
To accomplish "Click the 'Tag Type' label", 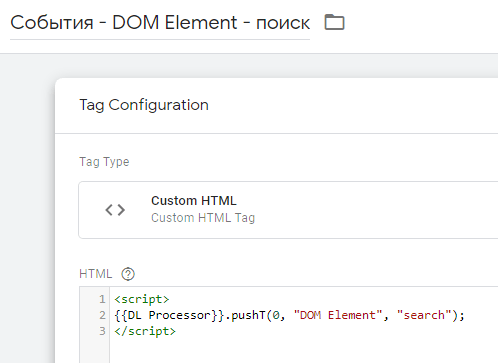I will point(104,162).
